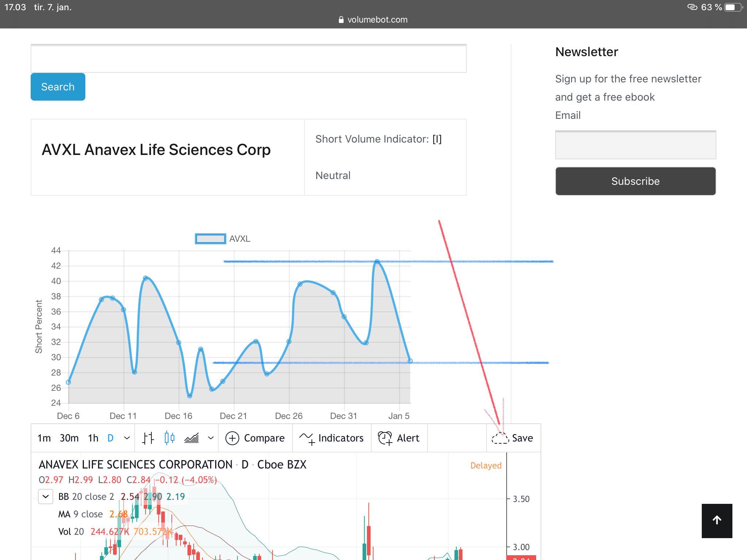The width and height of the screenshot is (747, 560).
Task: Click the newsletter Email input field
Action: [635, 145]
